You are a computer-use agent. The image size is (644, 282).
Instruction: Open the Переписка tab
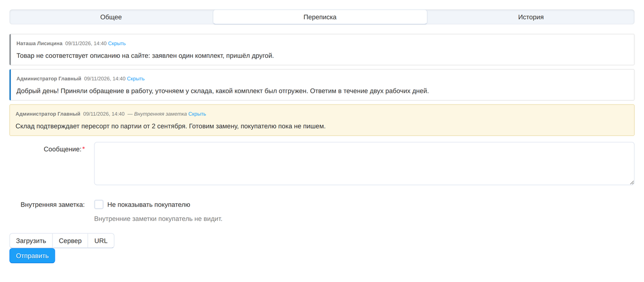tap(320, 17)
